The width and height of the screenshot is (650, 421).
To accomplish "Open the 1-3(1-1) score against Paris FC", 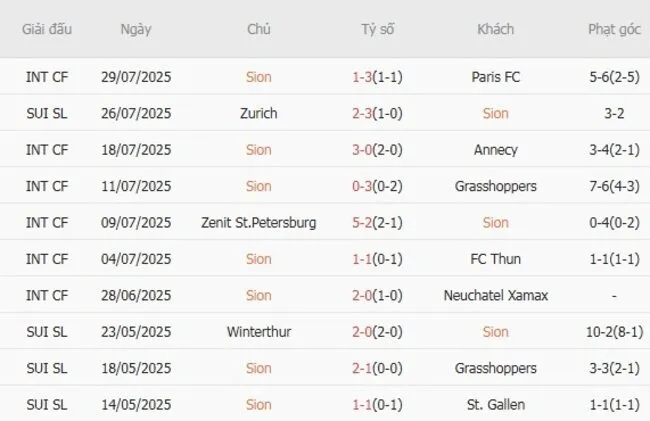I will pos(378,77).
